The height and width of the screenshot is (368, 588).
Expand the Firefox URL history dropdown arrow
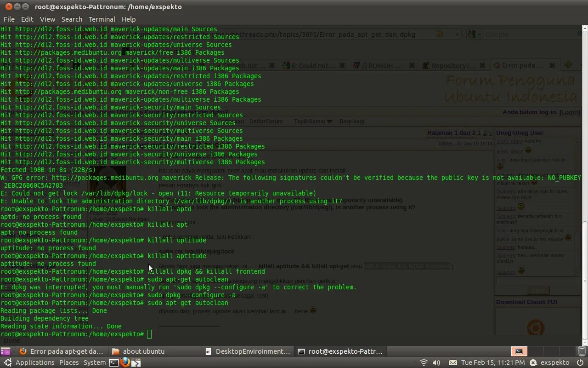(x=457, y=34)
